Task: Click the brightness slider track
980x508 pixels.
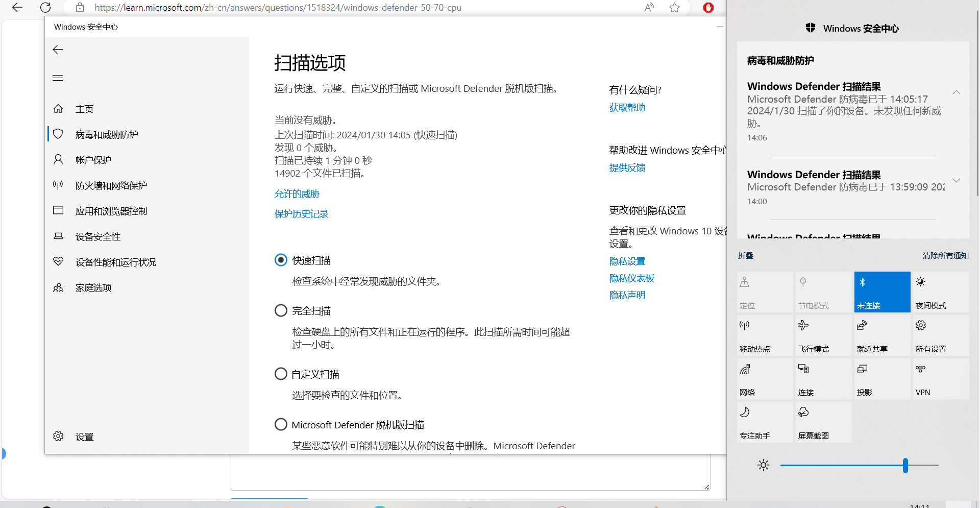Action: pyautogui.click(x=860, y=465)
